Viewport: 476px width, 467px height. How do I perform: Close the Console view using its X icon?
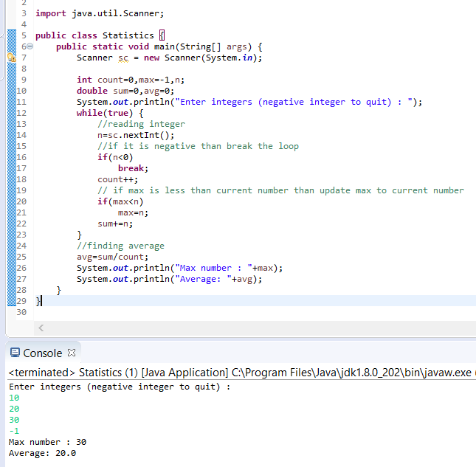(x=72, y=353)
